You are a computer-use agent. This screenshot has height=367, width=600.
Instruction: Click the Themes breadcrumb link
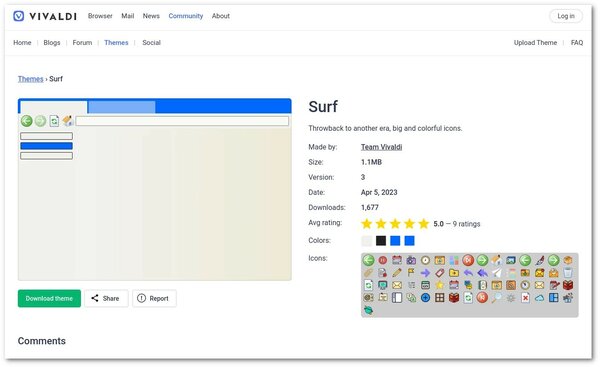(x=31, y=79)
